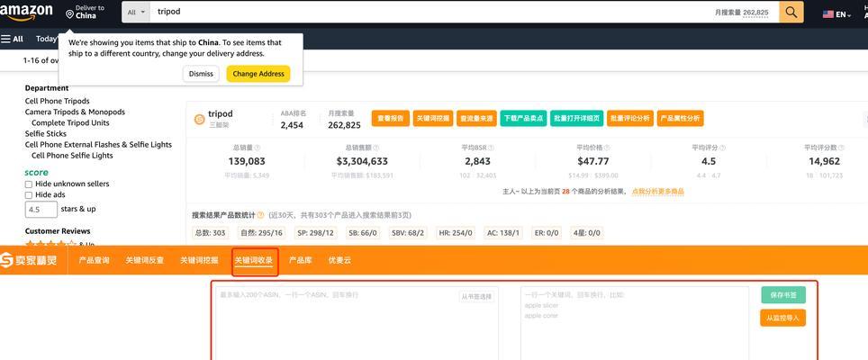Click the AC: 138/1 stat tag
This screenshot has width=868, height=360.
503,233
